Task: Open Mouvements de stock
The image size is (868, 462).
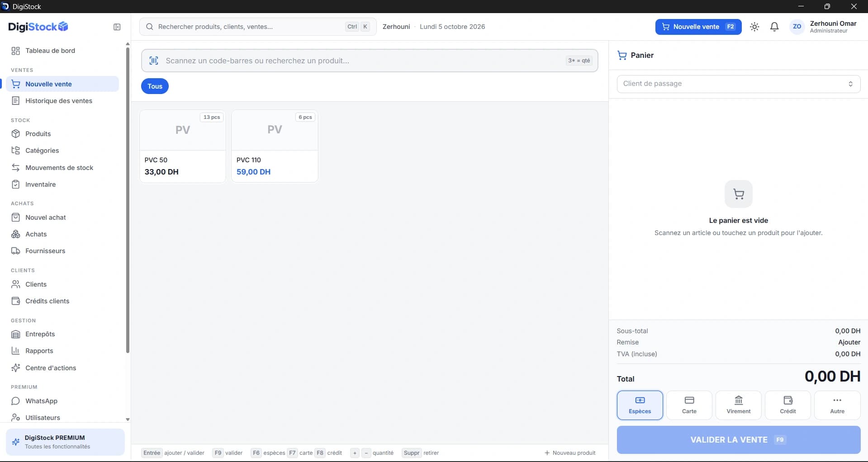Action: tap(62, 168)
